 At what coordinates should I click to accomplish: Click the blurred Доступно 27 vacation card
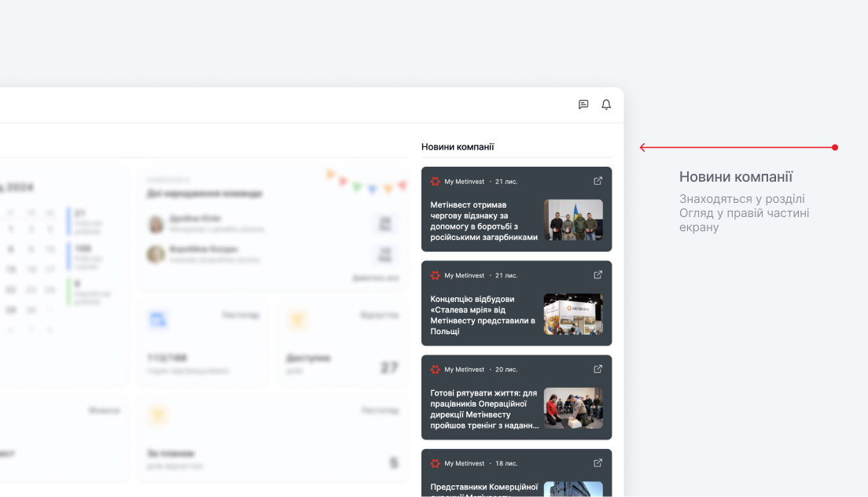343,343
